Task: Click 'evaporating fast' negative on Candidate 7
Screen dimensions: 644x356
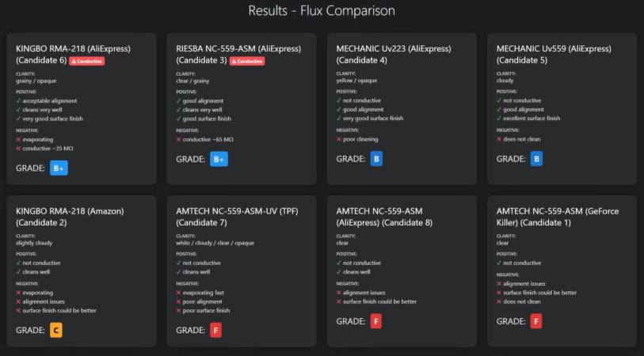Action: 203,293
